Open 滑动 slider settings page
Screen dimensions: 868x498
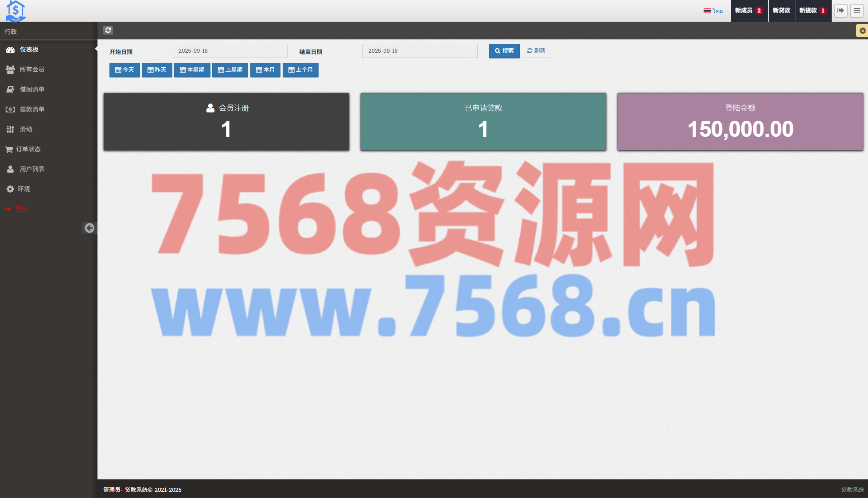(x=26, y=129)
